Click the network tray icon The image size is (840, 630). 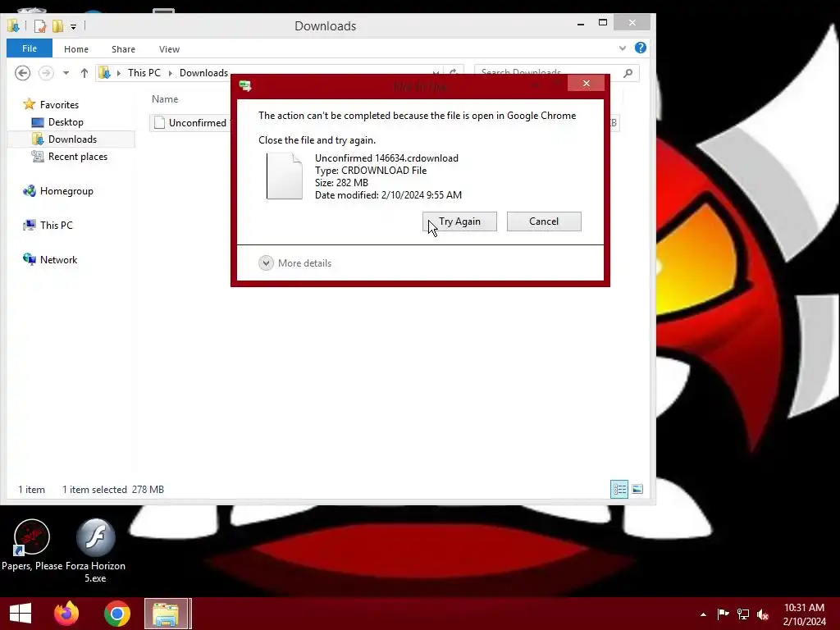point(743,614)
